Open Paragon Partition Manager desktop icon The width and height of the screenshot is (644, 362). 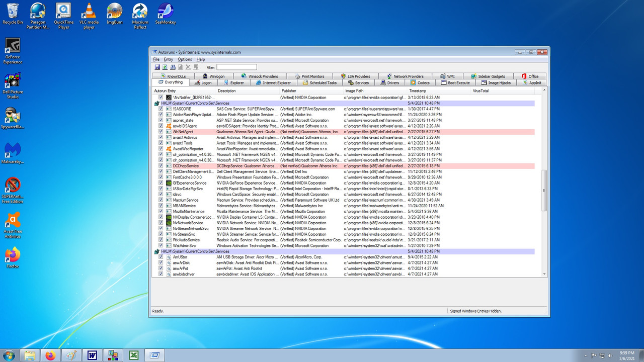pyautogui.click(x=38, y=16)
